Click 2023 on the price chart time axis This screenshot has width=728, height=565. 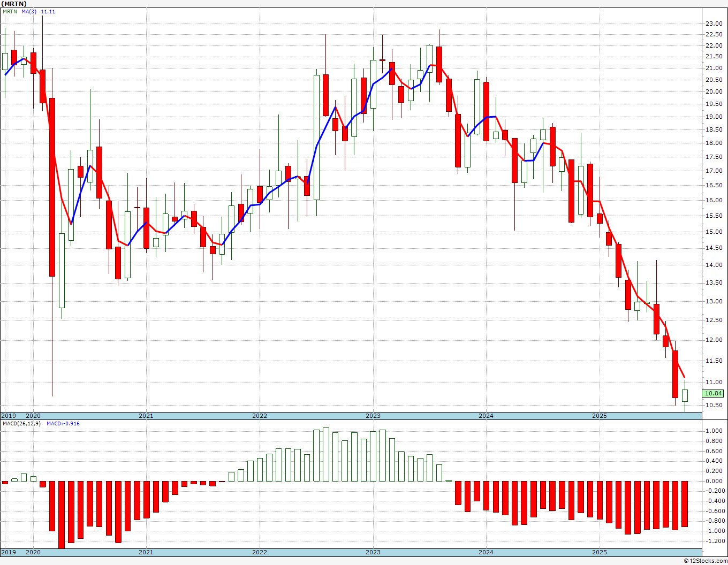pyautogui.click(x=373, y=416)
